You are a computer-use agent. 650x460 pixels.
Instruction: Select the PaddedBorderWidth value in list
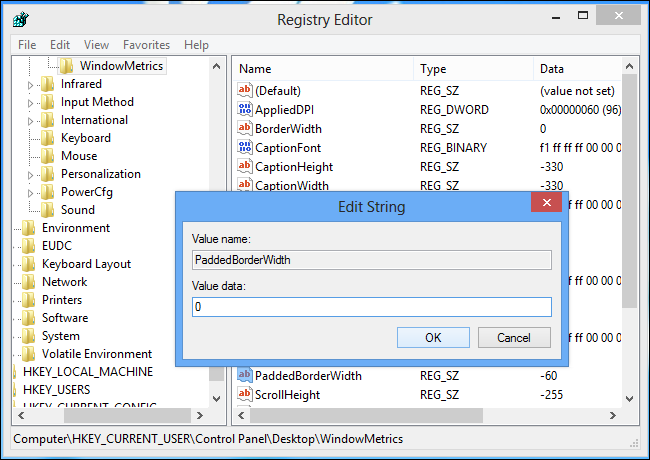click(x=308, y=376)
